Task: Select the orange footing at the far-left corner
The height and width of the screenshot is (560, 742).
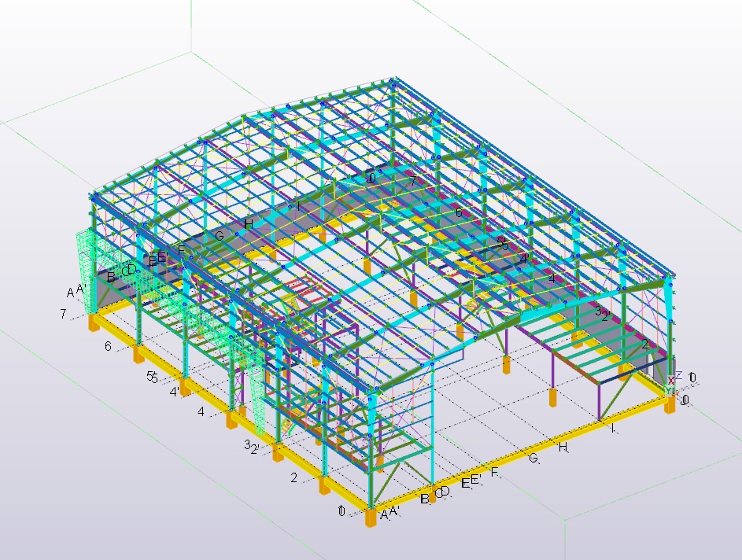Action: click(x=94, y=322)
